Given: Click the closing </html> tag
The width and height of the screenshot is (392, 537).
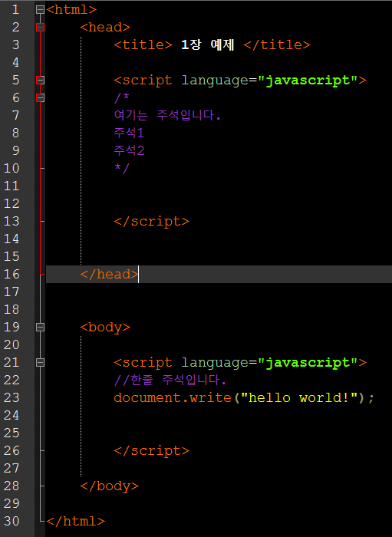Looking at the screenshot, I should click(x=75, y=521).
